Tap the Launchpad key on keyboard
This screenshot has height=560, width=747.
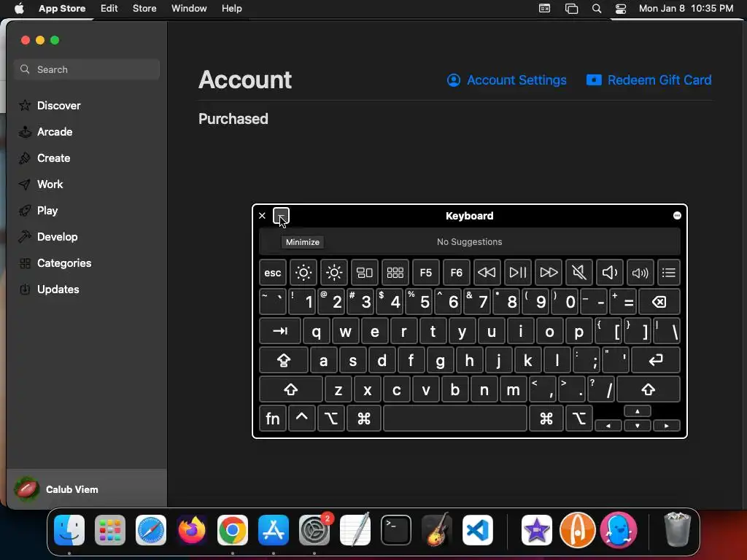tap(395, 273)
